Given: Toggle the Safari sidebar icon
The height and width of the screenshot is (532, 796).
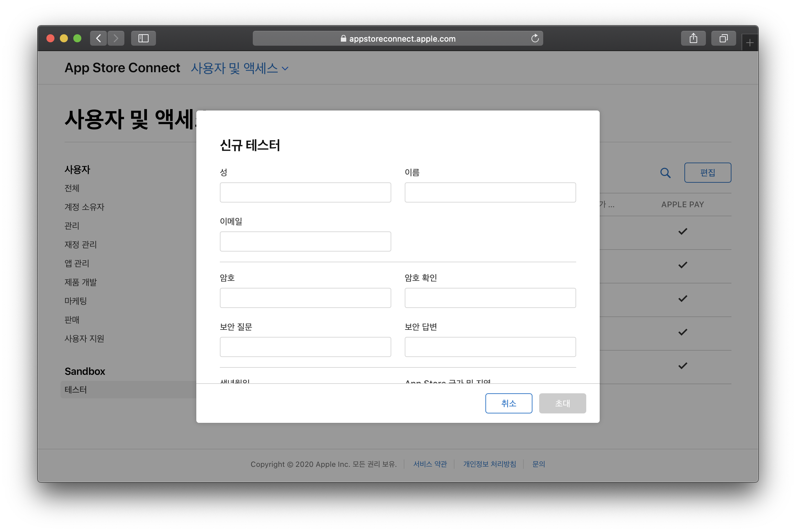Looking at the screenshot, I should coord(143,38).
